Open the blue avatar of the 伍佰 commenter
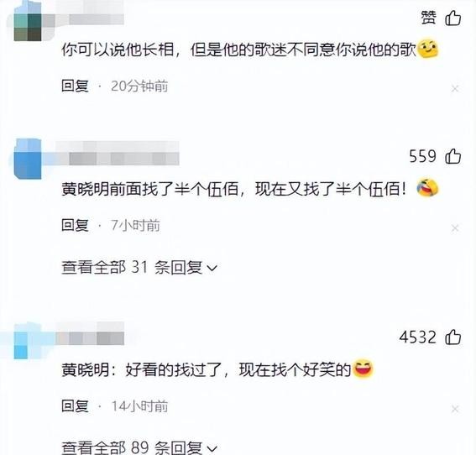This screenshot has height=455, width=476. coord(28,159)
